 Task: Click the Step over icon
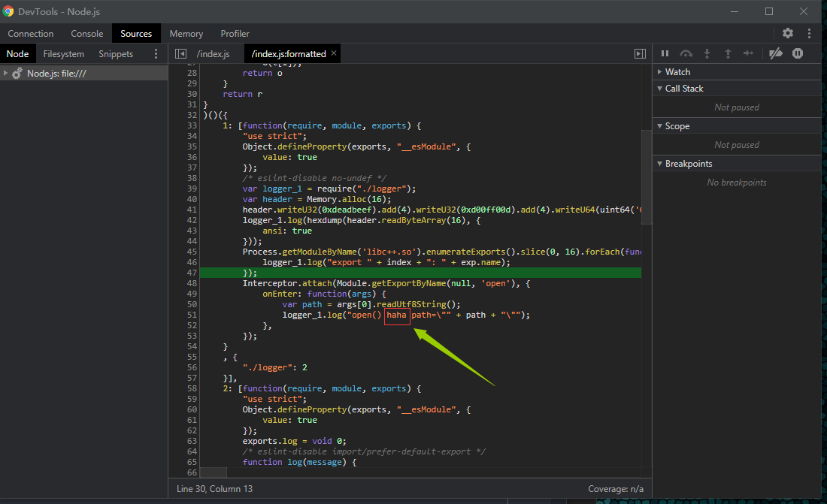[686, 53]
